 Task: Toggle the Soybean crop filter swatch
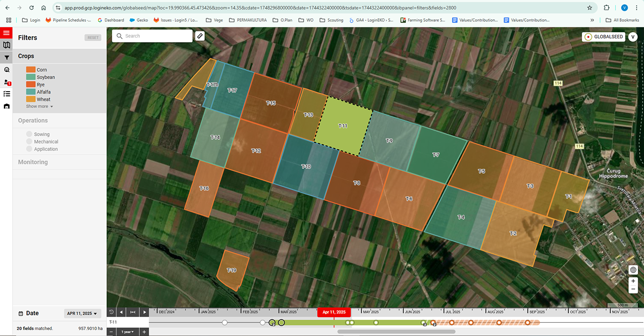tap(31, 77)
